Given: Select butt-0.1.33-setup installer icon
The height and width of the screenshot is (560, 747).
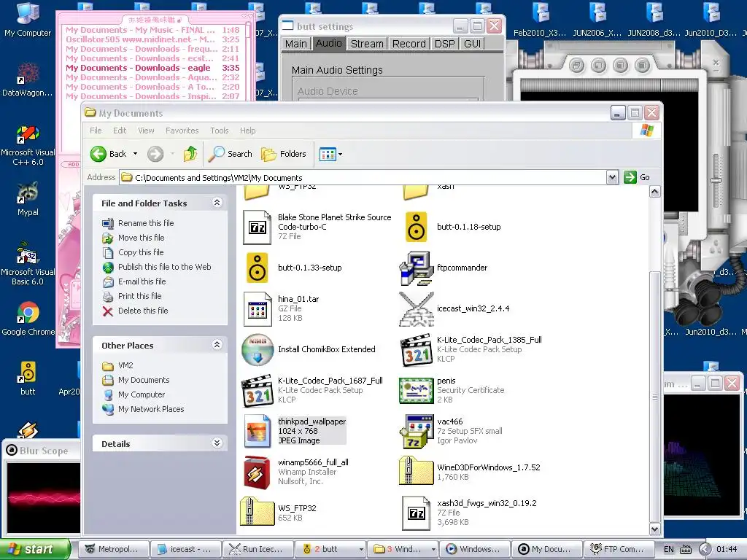Looking at the screenshot, I should (x=258, y=268).
